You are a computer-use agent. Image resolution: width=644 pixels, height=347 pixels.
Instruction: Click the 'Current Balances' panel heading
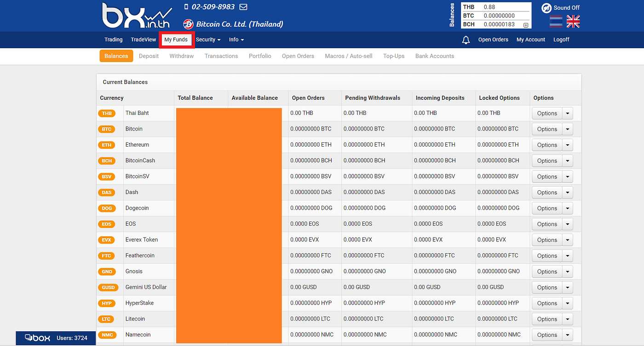click(x=125, y=82)
